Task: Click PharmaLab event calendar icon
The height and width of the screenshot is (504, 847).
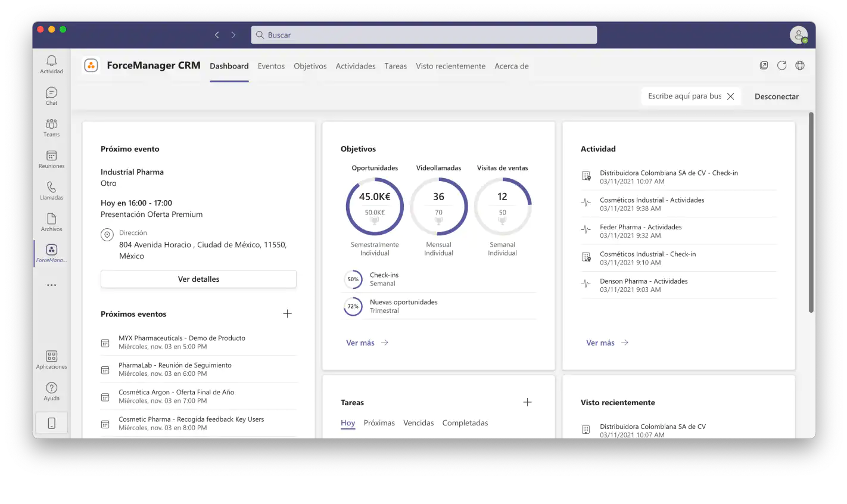Action: coord(105,370)
